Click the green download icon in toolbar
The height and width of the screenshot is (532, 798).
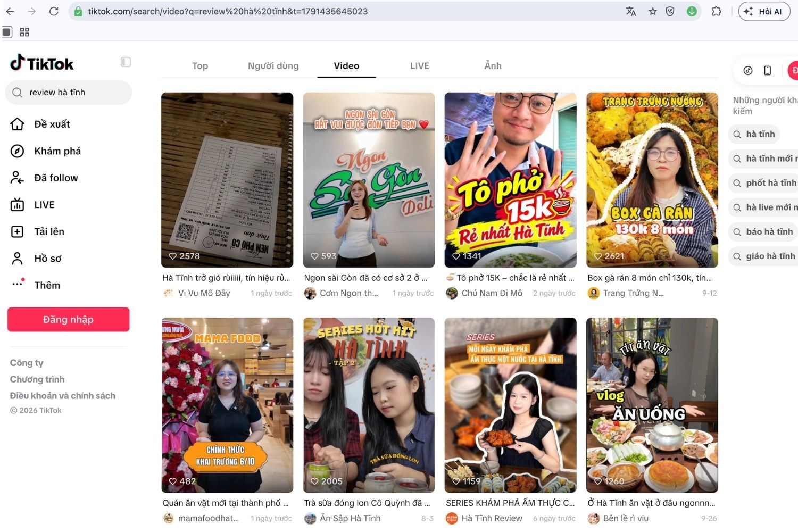click(x=692, y=11)
